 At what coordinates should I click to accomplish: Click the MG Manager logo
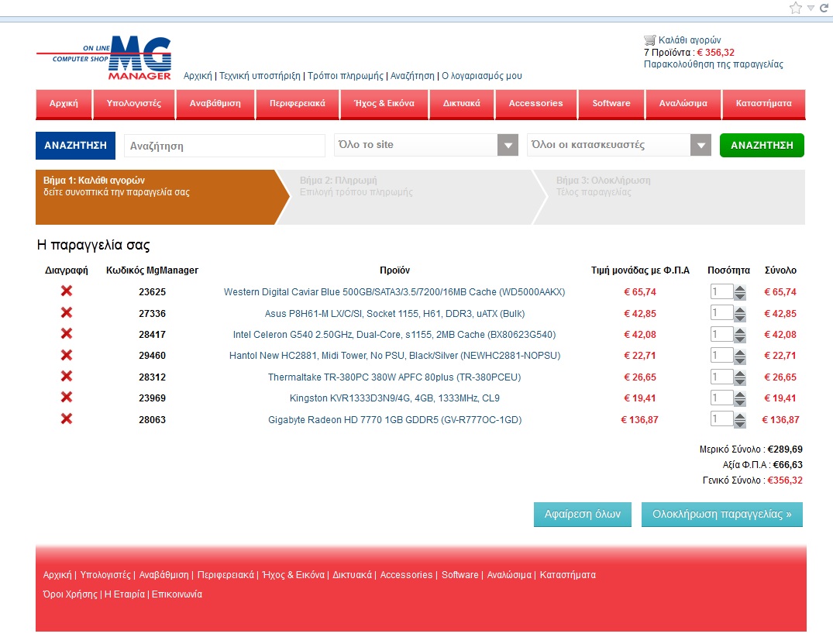click(104, 57)
